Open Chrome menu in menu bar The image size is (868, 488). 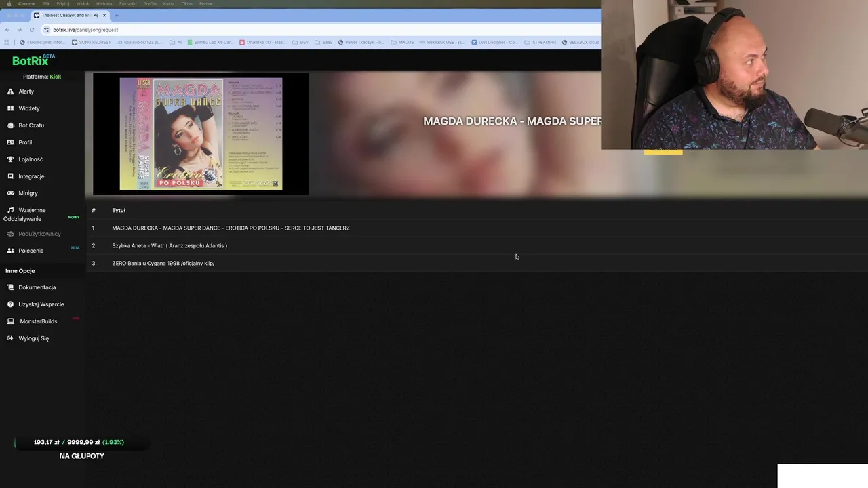click(x=26, y=3)
